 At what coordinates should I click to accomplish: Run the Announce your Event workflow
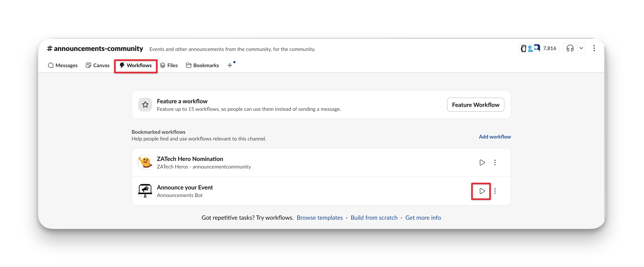pos(481,191)
